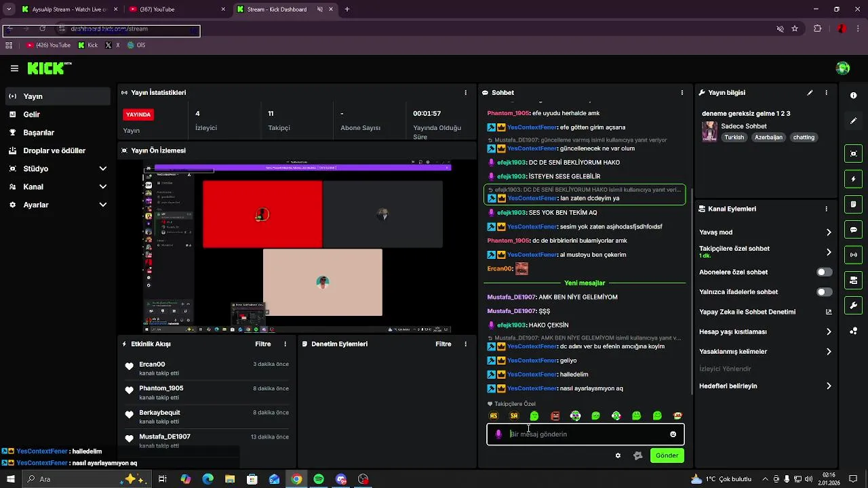Open Yasaklanmış kelimeler options arrow

[x=829, y=352]
